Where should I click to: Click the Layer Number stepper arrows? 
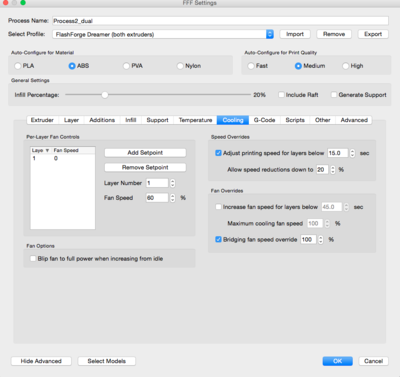click(x=173, y=183)
